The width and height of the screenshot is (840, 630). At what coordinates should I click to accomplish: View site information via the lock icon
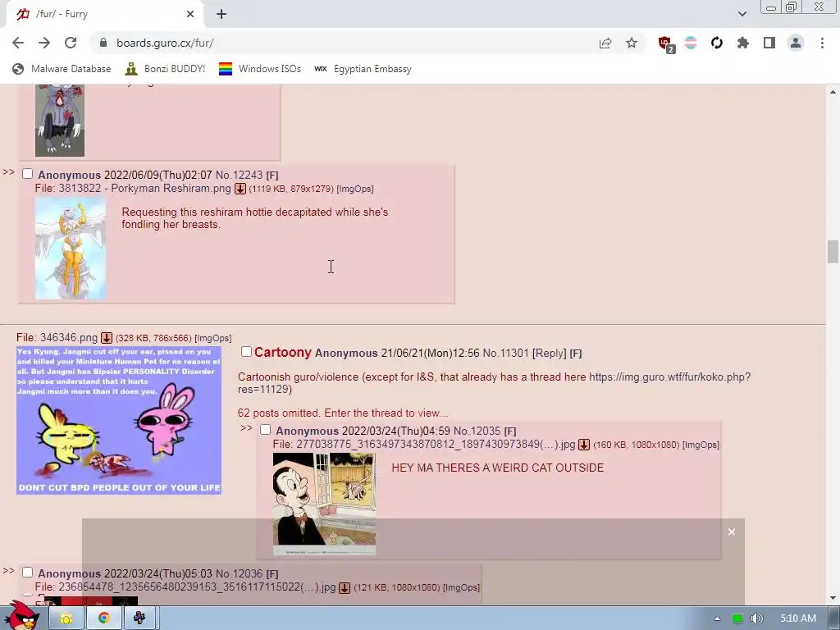103,43
